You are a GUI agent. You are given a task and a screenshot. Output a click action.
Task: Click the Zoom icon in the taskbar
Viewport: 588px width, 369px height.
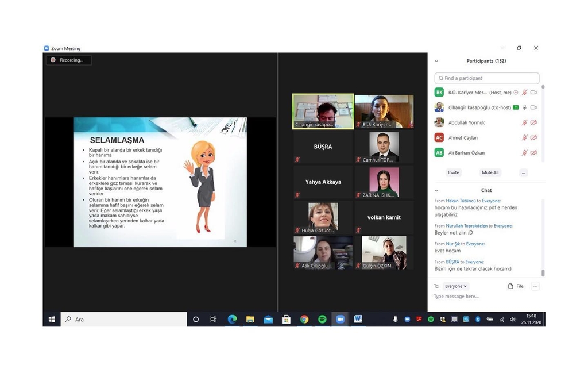pos(340,319)
